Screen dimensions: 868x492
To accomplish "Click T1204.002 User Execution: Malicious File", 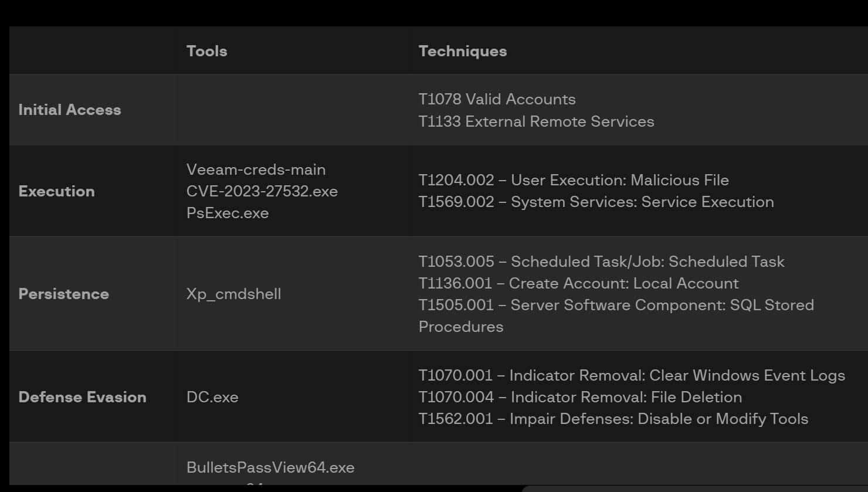I will point(574,180).
